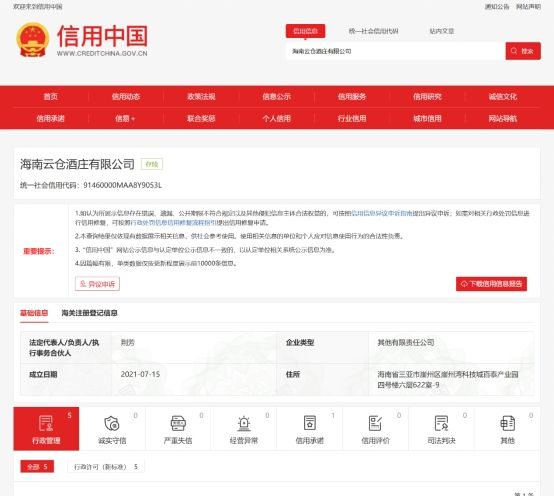
Task: Open the 政策法规 menu item
Action: (201, 97)
